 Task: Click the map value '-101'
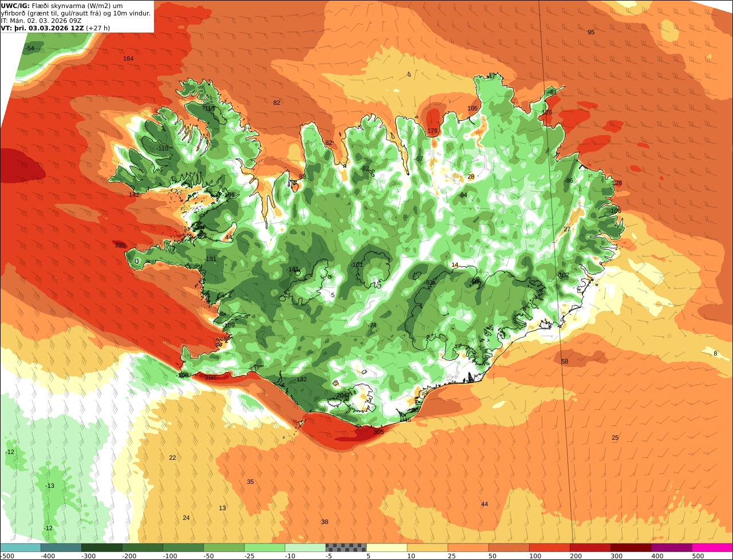pyautogui.click(x=357, y=265)
